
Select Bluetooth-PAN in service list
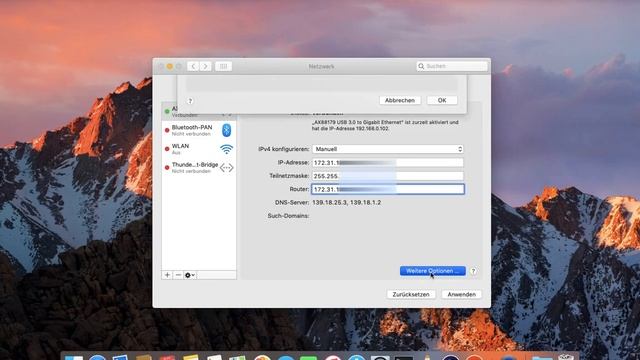(199, 130)
